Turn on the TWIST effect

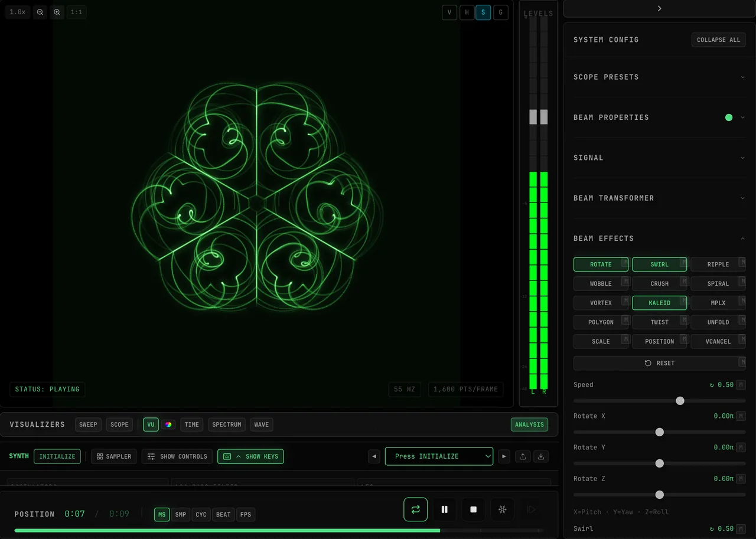pos(659,322)
